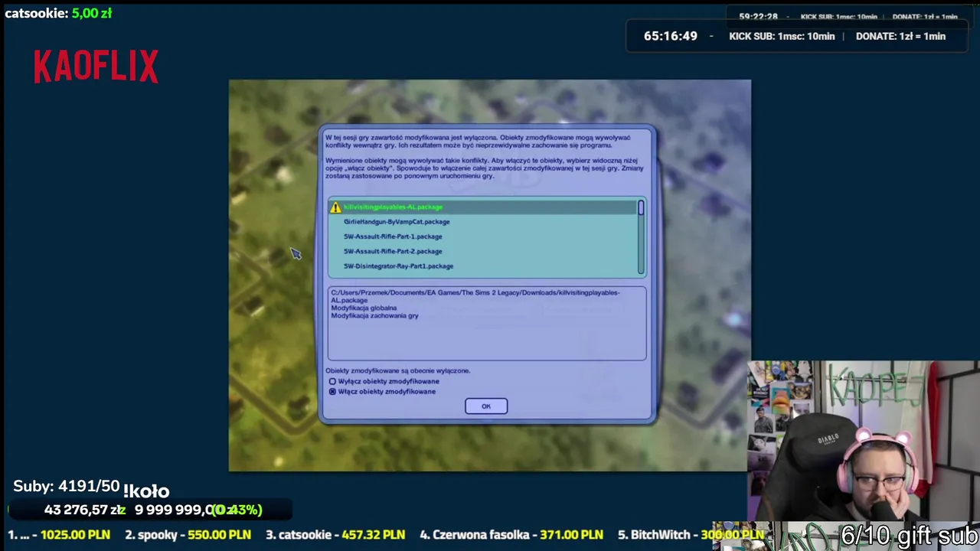Select the killvisitingplayables-AL.package entry

(483, 207)
